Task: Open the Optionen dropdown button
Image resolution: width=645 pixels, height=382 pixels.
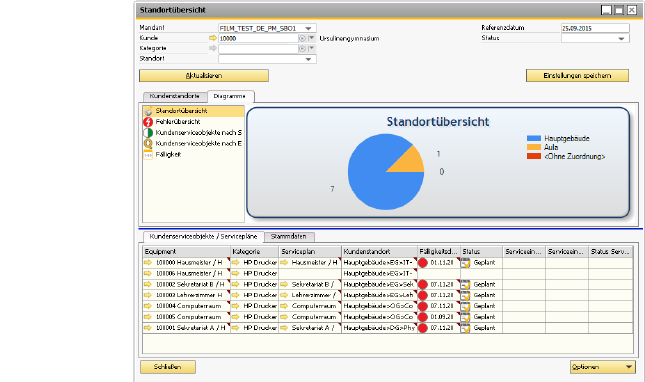Action: click(603, 367)
